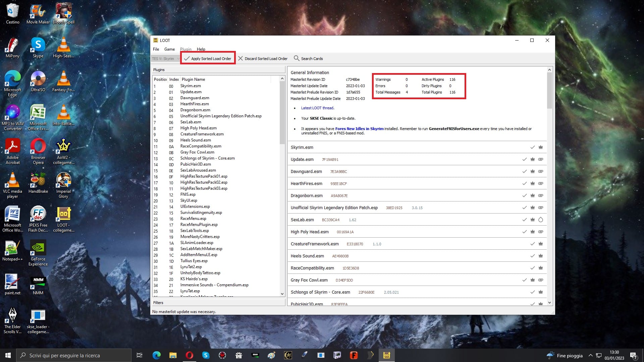Screen dimensions: 644x362
Task: Open the Notepad++ desktop icon
Action: click(x=12, y=251)
